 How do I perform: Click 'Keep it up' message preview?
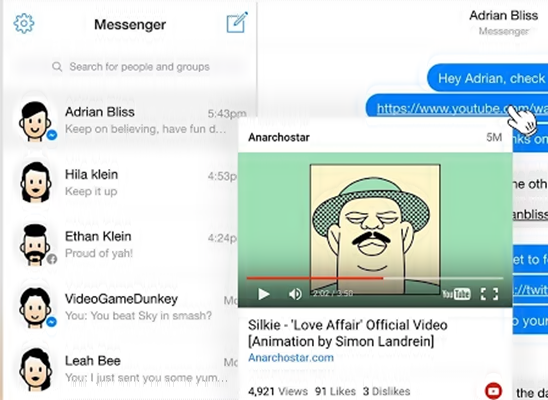91,191
